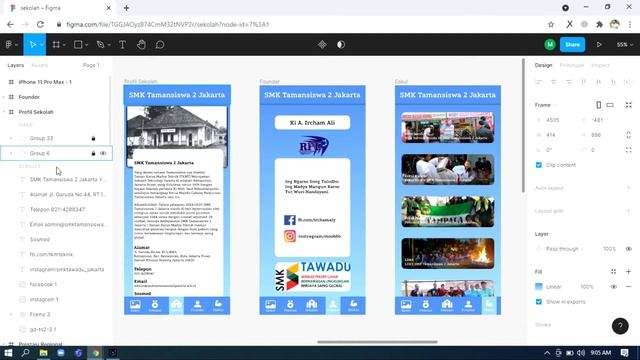Click the mask contrast icon in toolbar
The width and height of the screenshot is (640, 360).
341,44
